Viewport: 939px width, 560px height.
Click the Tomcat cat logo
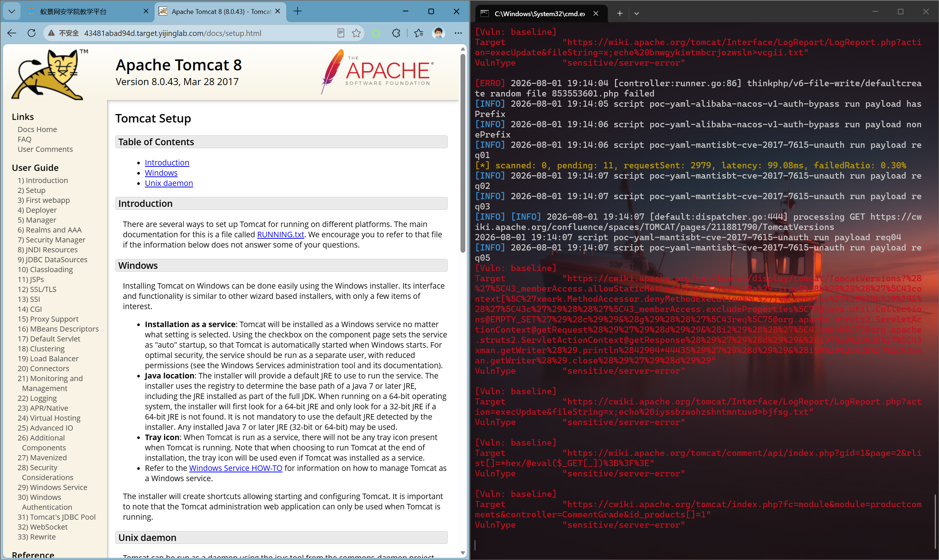pyautogui.click(x=47, y=75)
